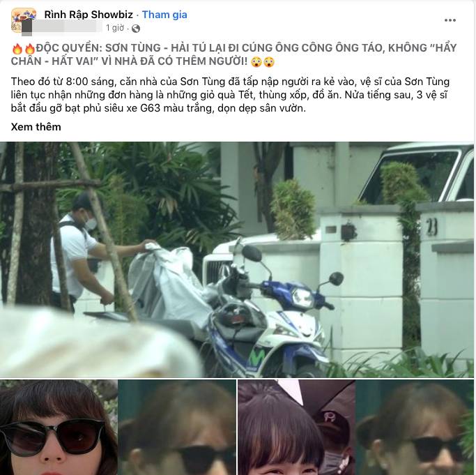Open second bottom thumbnail, blurry sunglasses face
Image resolution: width=476 pixels, height=475 pixels.
click(177, 428)
